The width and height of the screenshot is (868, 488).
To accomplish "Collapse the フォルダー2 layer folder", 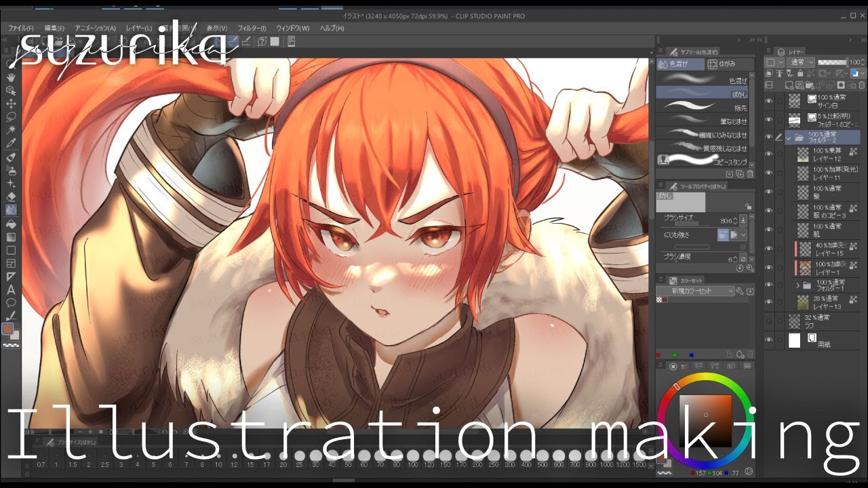I will (789, 137).
